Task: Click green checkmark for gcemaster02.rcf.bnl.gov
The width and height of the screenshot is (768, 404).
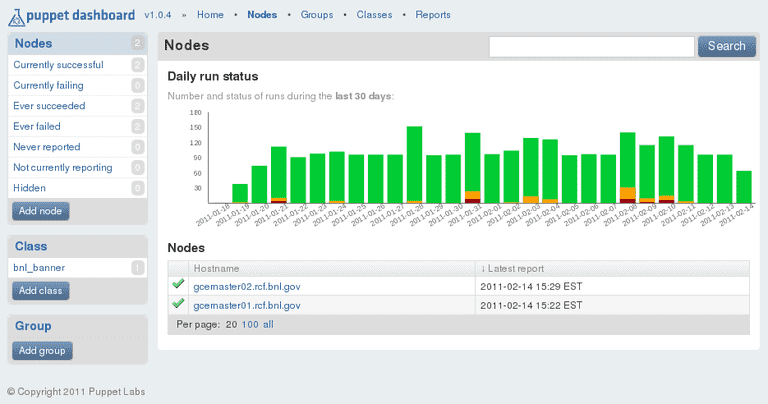Action: [x=178, y=284]
